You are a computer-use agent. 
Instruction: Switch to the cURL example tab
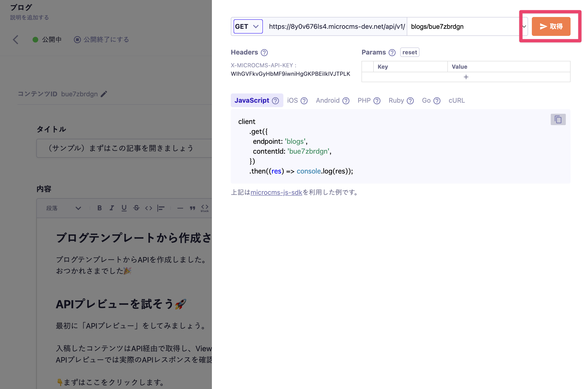pos(456,100)
